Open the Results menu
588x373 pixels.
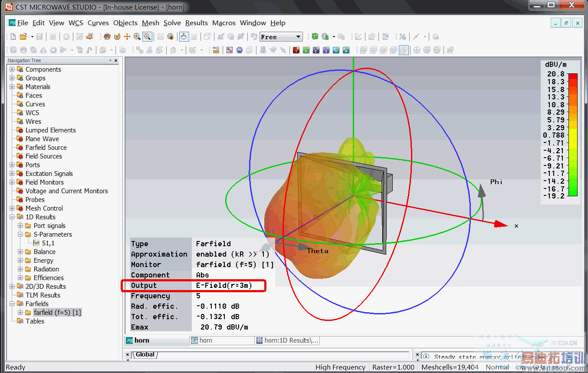point(196,23)
